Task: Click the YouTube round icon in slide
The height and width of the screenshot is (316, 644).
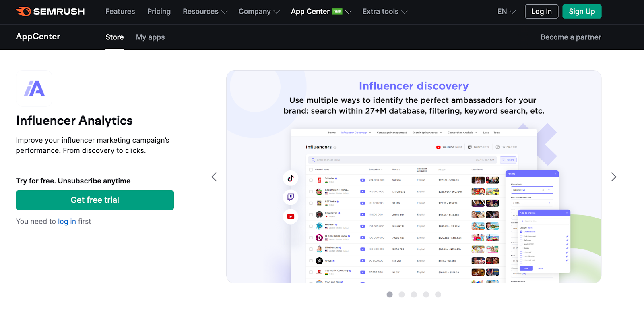Action: (291, 216)
